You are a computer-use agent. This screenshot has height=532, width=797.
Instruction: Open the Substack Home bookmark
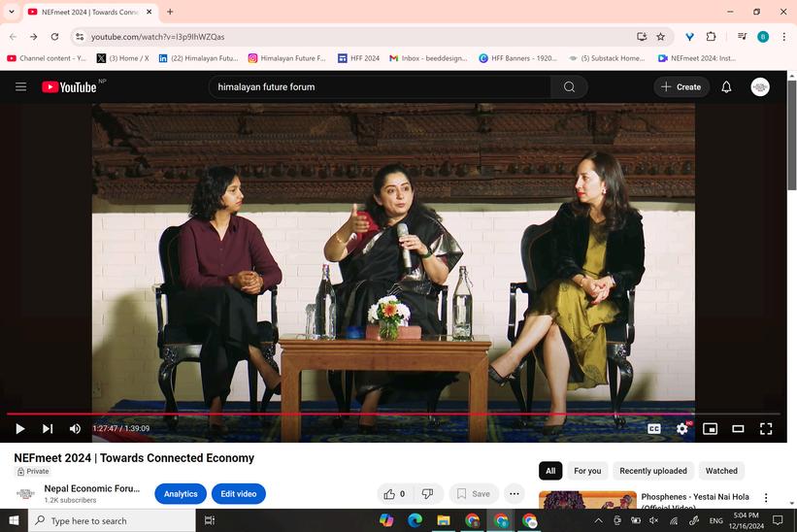(607, 58)
